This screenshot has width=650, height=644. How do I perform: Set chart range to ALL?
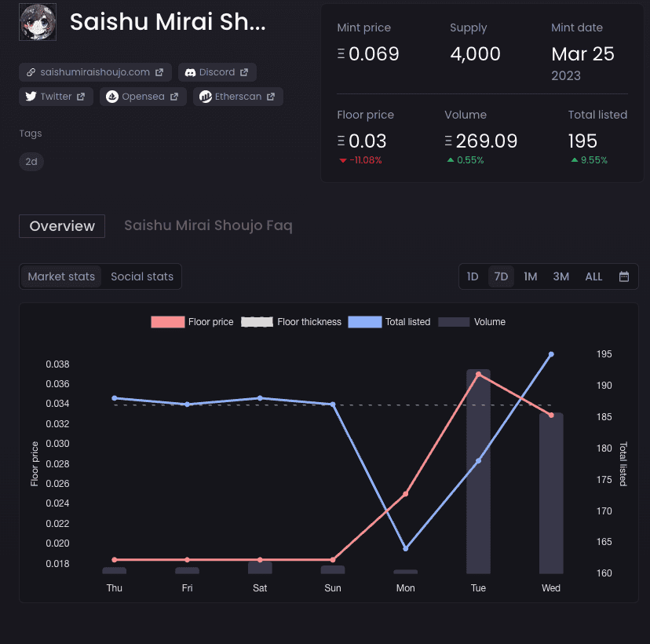point(593,276)
